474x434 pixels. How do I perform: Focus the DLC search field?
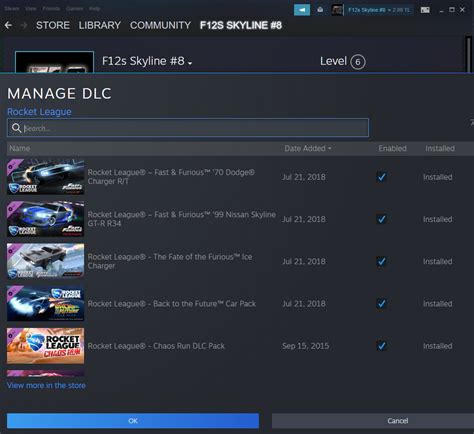(x=188, y=128)
